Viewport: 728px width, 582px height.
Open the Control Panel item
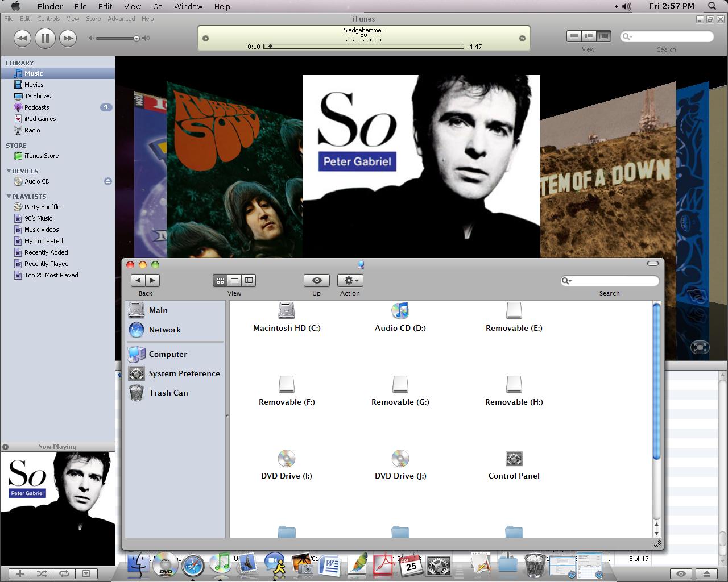pyautogui.click(x=514, y=465)
